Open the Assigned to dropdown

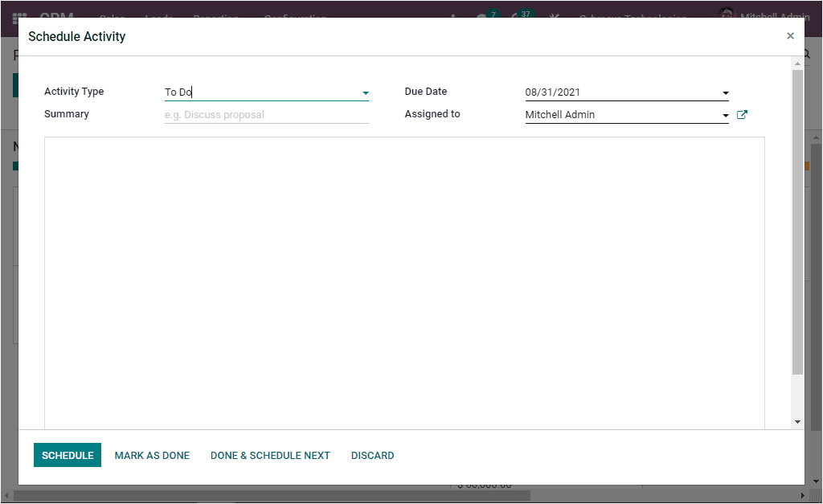click(725, 114)
